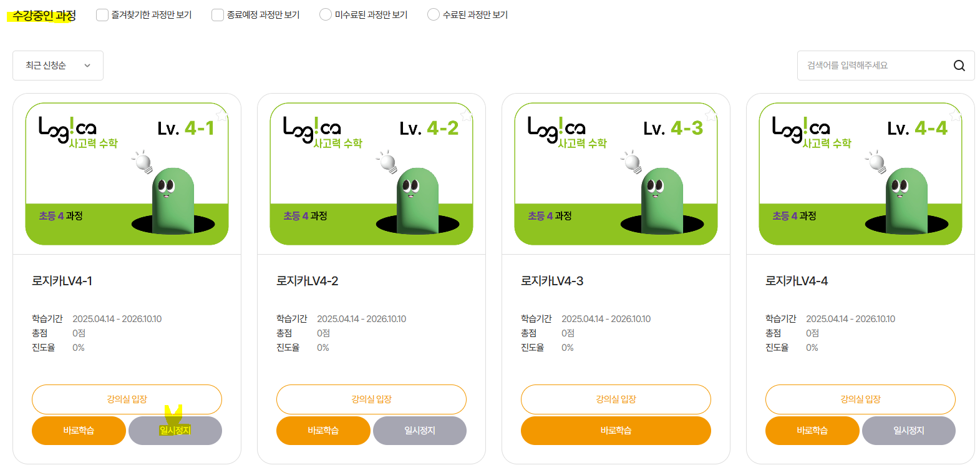Image resolution: width=980 pixels, height=470 pixels.
Task: Click 일시정지 on the 로지카LV4-4 card
Action: (x=909, y=431)
